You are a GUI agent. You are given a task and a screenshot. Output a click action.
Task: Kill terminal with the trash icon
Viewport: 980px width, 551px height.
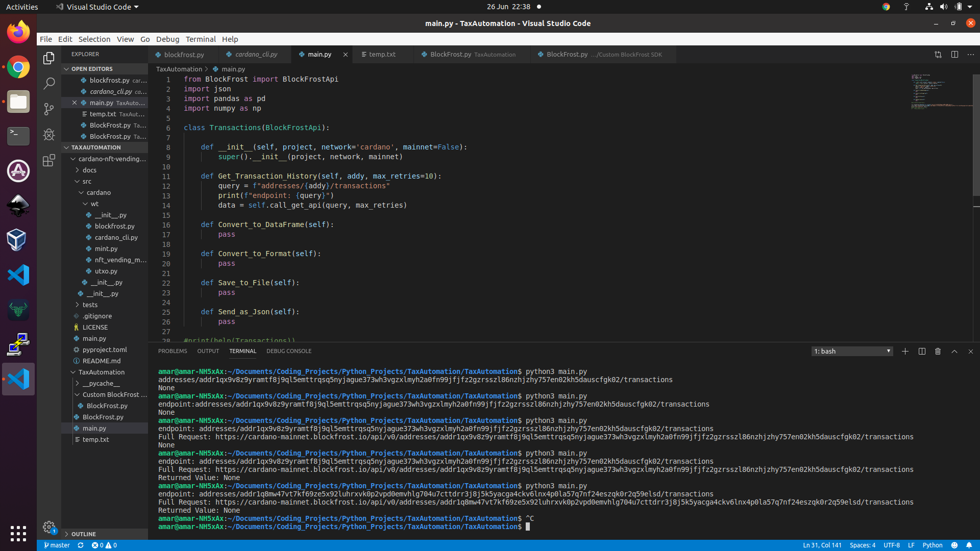point(938,351)
